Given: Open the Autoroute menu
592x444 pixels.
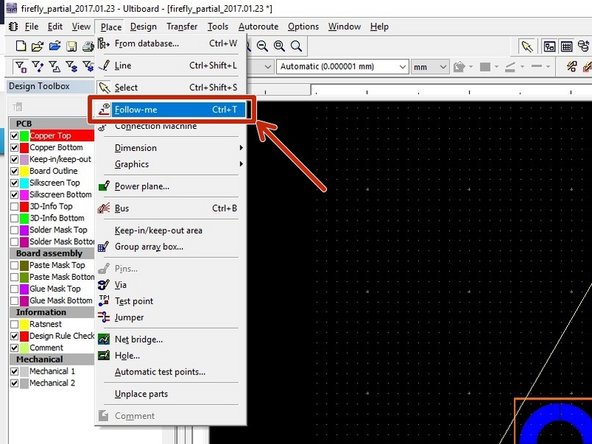Looking at the screenshot, I should tap(258, 27).
